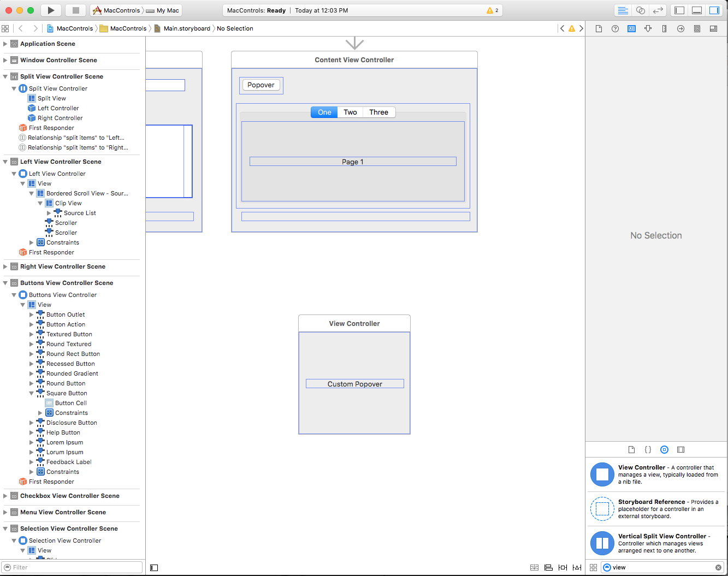728x576 pixels.
Task: Select the Custom Popover button
Action: click(x=354, y=383)
